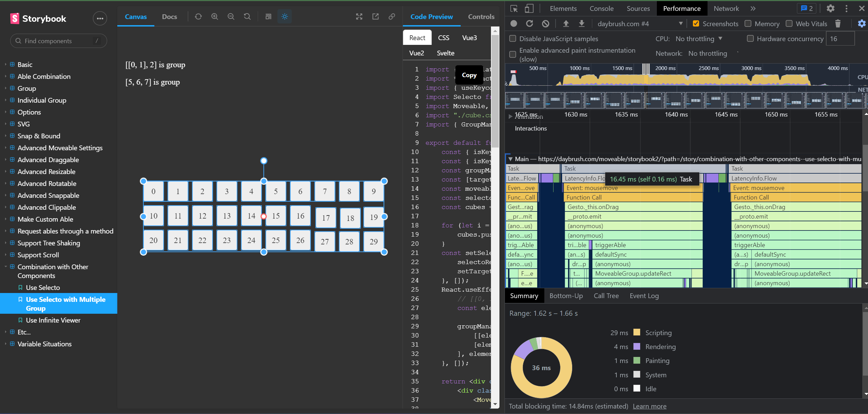Collapse the Main flame chart section
The height and width of the screenshot is (414, 868).
[510, 159]
